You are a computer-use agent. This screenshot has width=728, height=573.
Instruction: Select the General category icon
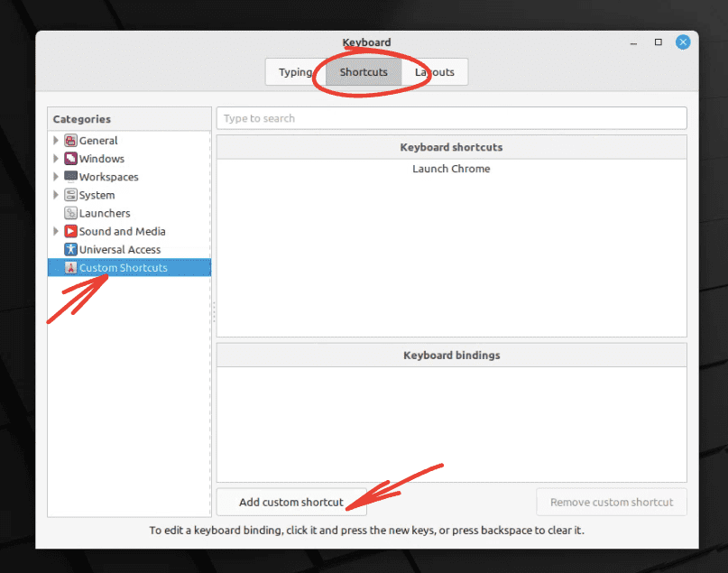[70, 140]
